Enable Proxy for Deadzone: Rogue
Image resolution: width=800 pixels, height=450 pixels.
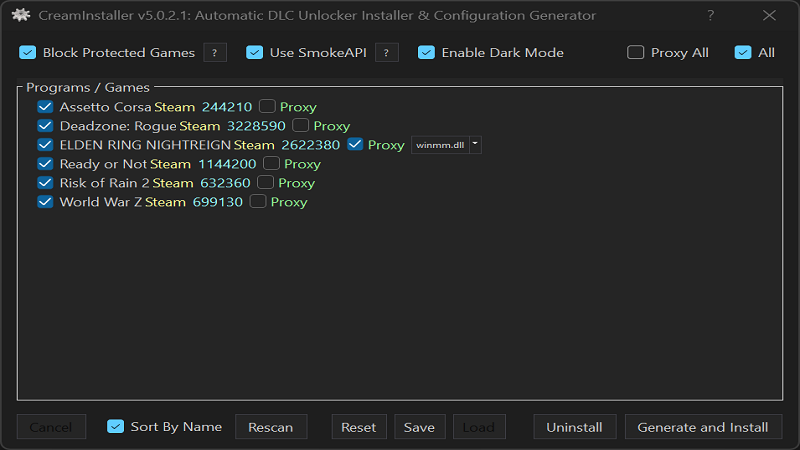tap(301, 125)
